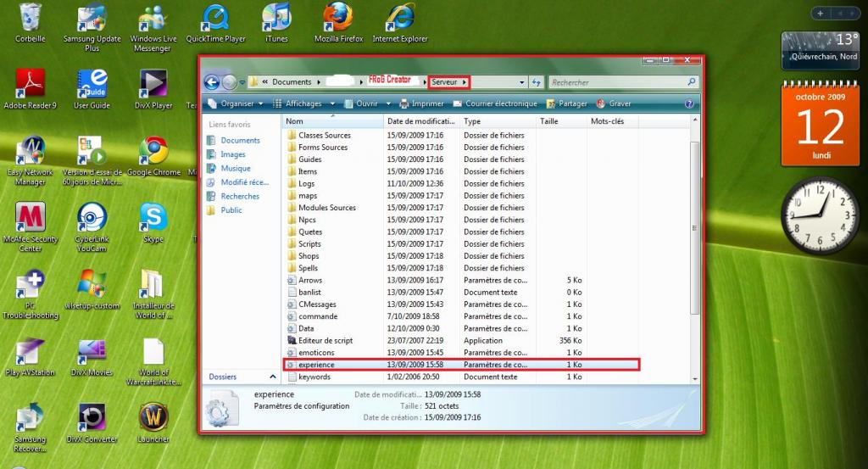The image size is (868, 469).
Task: Expand Documents breadcrumb arrow
Action: coord(319,82)
